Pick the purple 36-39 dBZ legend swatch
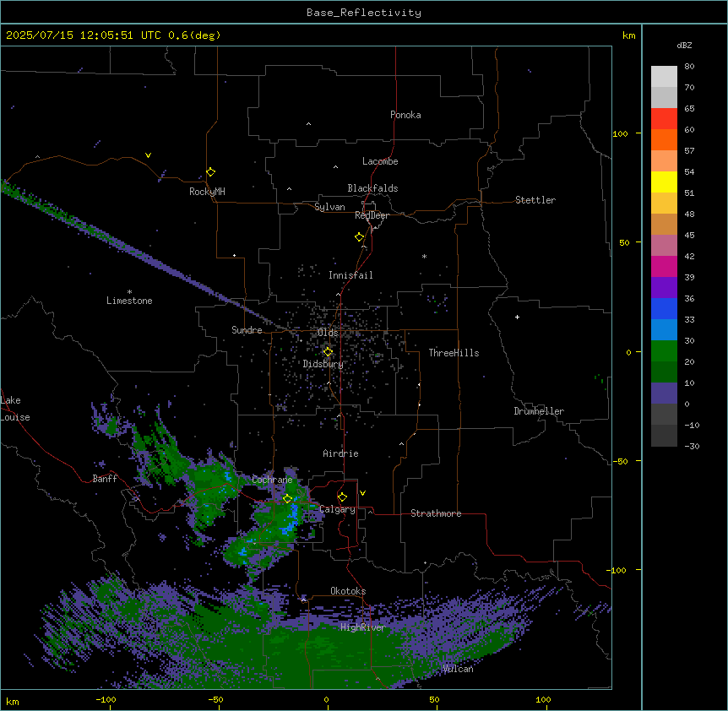 (x=664, y=288)
